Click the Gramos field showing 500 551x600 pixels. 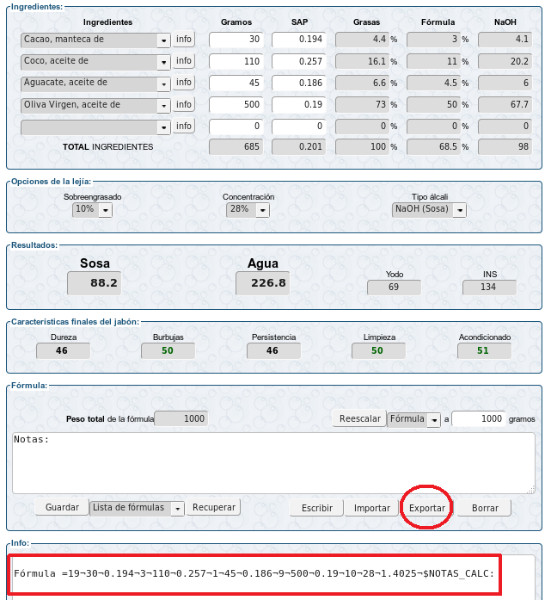point(236,105)
